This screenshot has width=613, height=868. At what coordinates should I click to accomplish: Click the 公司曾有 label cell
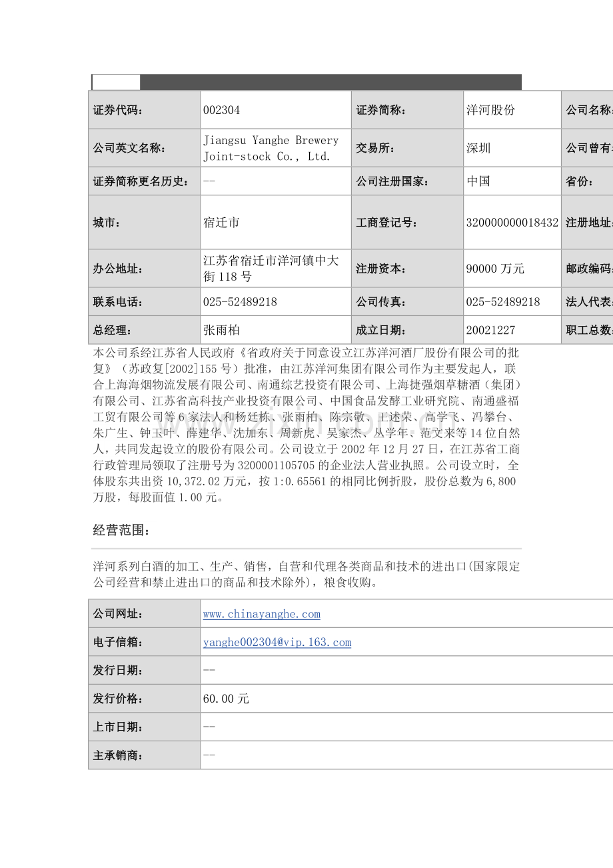(588, 148)
